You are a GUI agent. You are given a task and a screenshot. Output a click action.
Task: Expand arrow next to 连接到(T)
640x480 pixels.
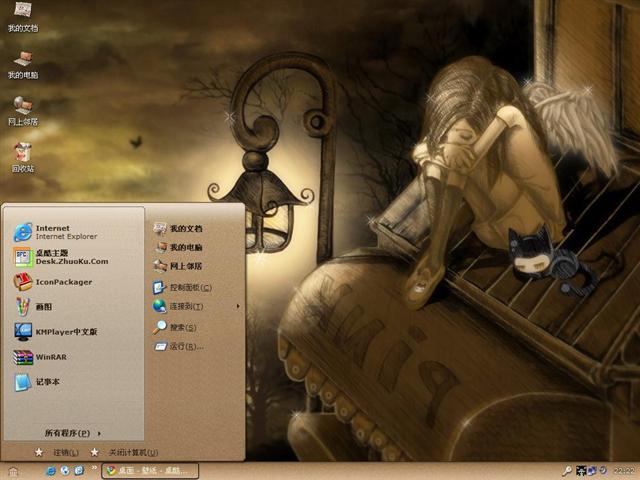(x=238, y=306)
